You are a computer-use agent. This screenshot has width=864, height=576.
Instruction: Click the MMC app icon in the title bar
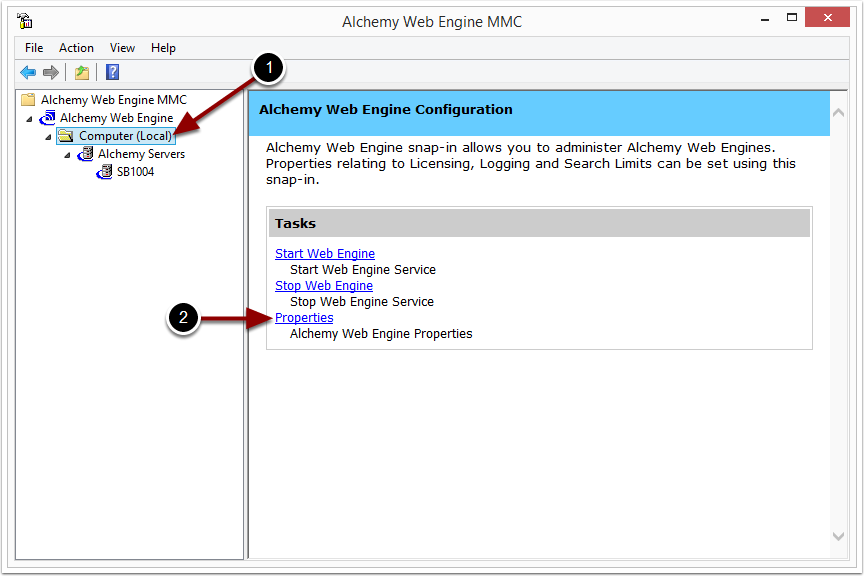tap(25, 21)
